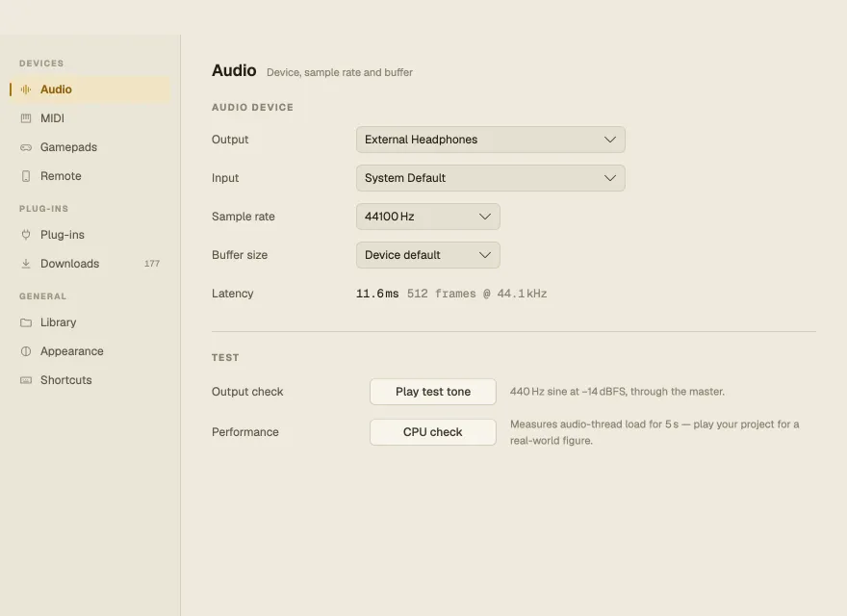847x616 pixels.
Task: Open the Downloads section
Action: click(x=90, y=264)
